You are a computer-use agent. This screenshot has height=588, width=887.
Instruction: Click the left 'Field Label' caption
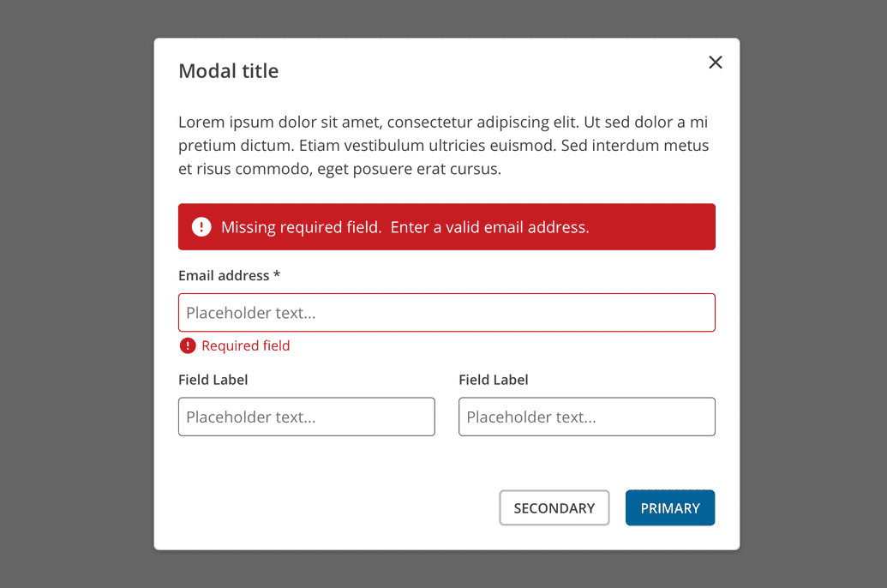coord(213,380)
